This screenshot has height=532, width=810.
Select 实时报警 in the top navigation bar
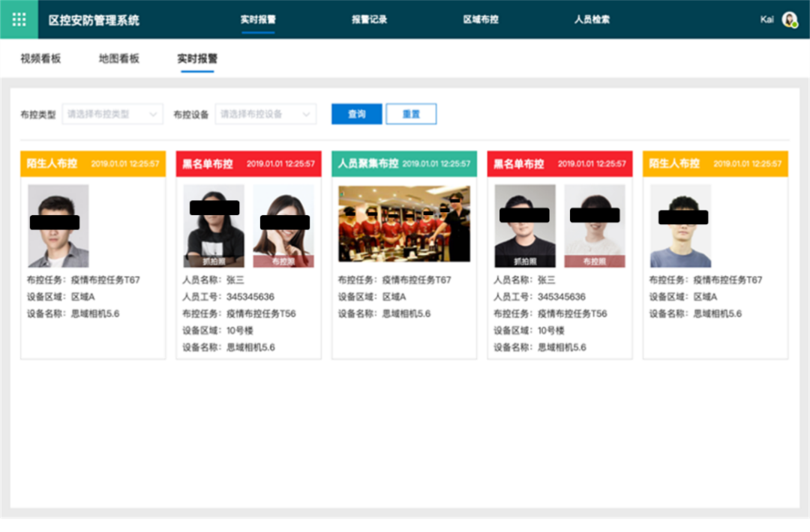point(258,19)
